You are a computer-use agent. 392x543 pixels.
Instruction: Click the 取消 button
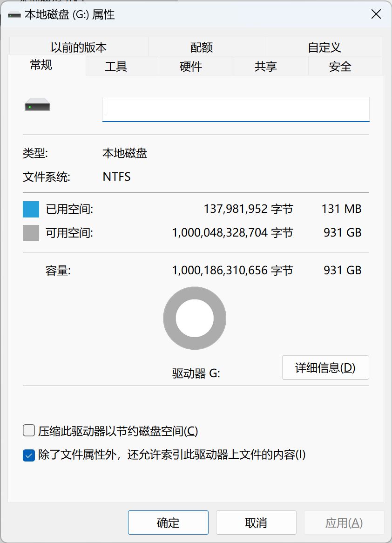[256, 523]
